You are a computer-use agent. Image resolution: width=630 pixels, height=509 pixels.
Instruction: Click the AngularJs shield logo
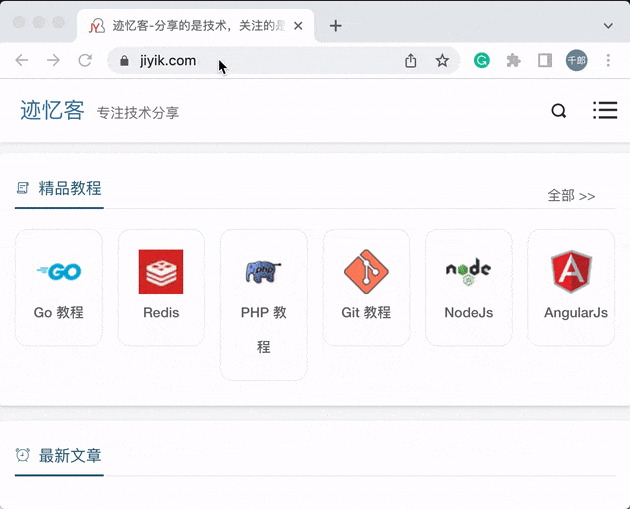[x=571, y=272]
